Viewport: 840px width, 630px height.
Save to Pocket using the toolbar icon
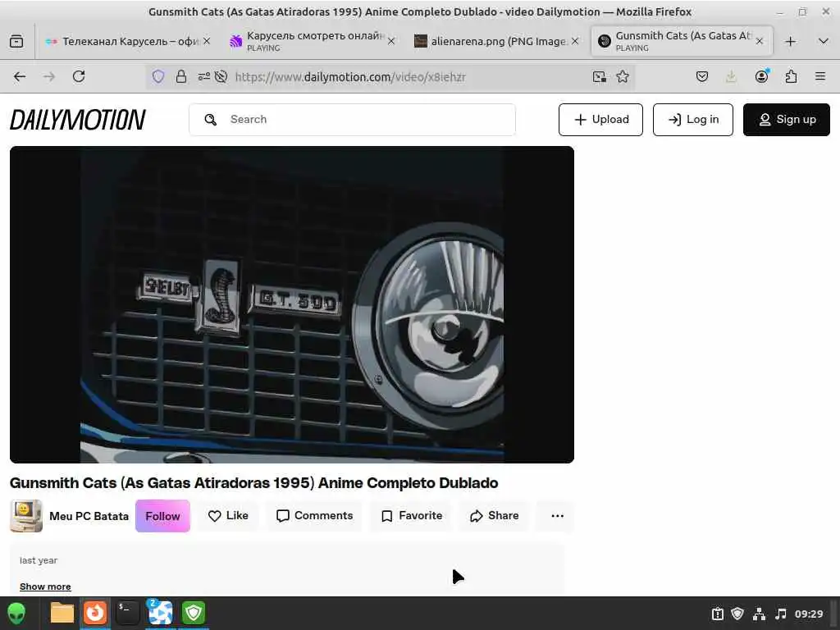tap(702, 76)
